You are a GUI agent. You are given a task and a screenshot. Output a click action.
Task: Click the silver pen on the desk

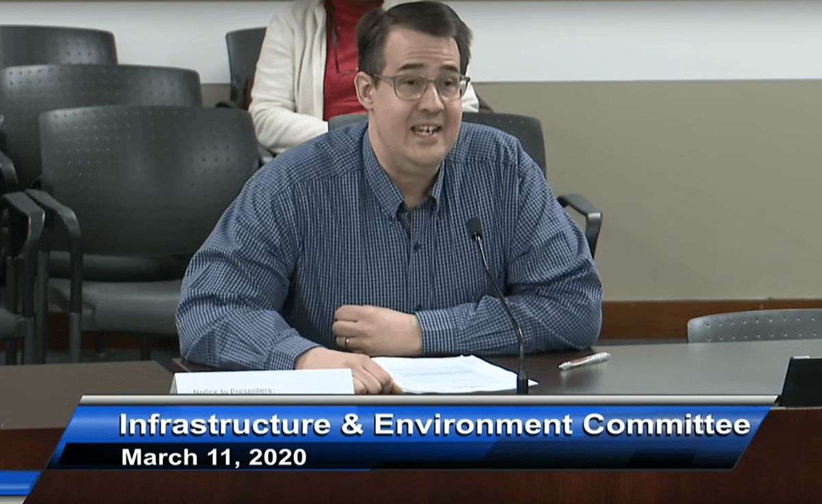584,361
